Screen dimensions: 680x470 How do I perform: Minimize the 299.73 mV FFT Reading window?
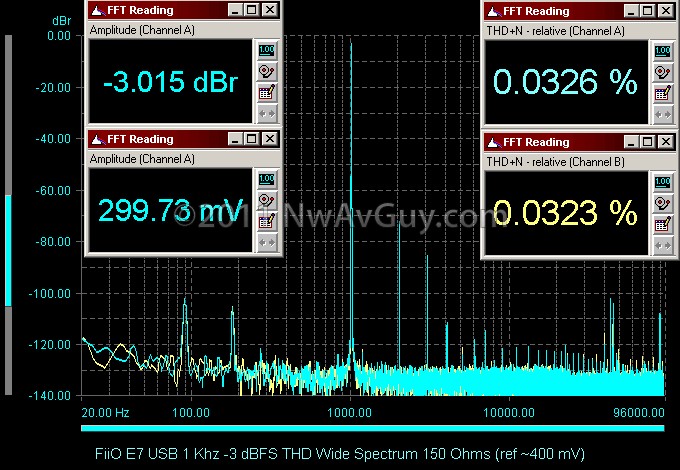coord(235,139)
